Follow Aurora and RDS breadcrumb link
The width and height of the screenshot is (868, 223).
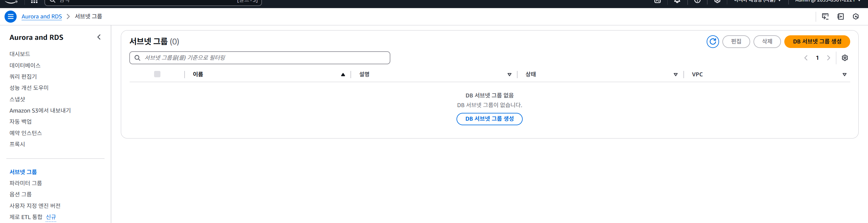(x=42, y=17)
